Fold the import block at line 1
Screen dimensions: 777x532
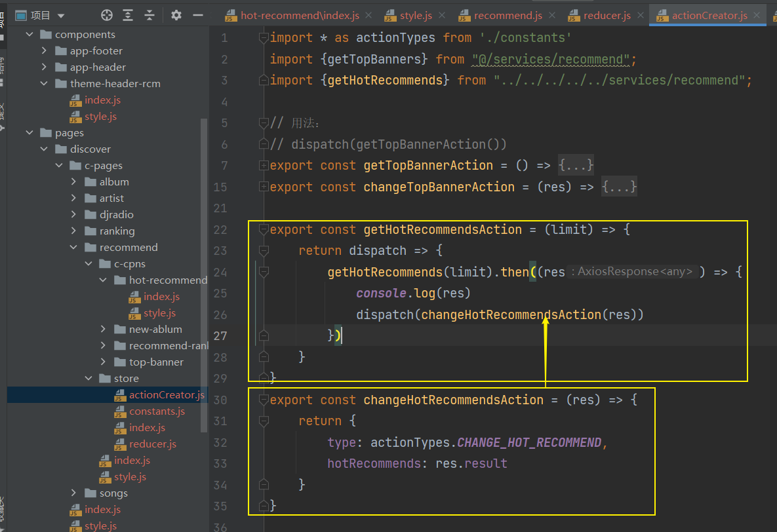[x=264, y=37]
